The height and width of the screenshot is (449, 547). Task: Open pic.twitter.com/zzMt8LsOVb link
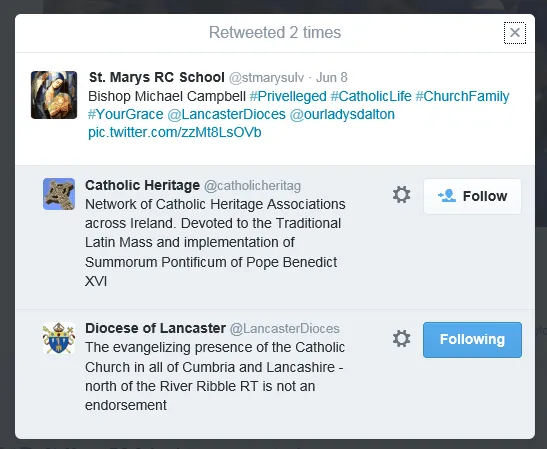click(175, 133)
